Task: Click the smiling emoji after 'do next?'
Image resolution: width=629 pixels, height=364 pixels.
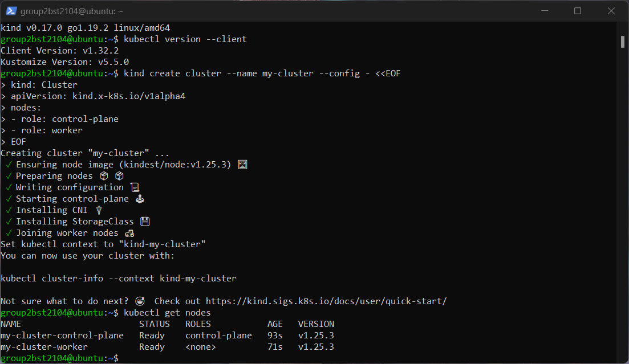Action: 140,301
